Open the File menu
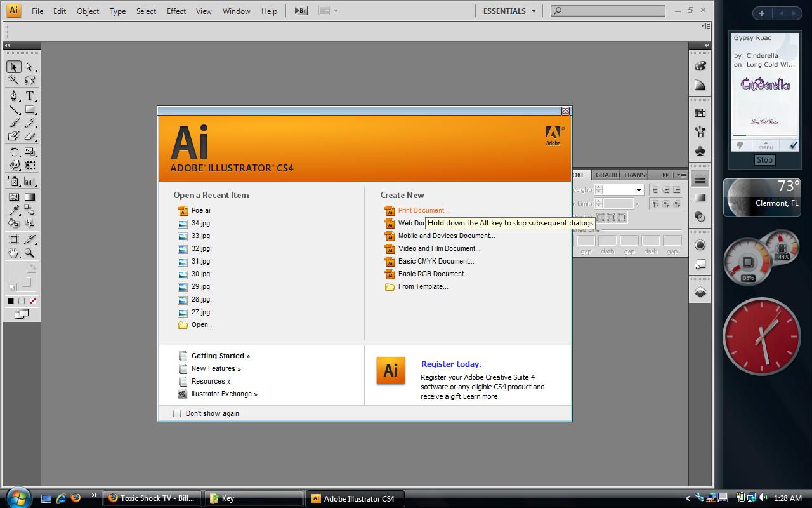 37,11
